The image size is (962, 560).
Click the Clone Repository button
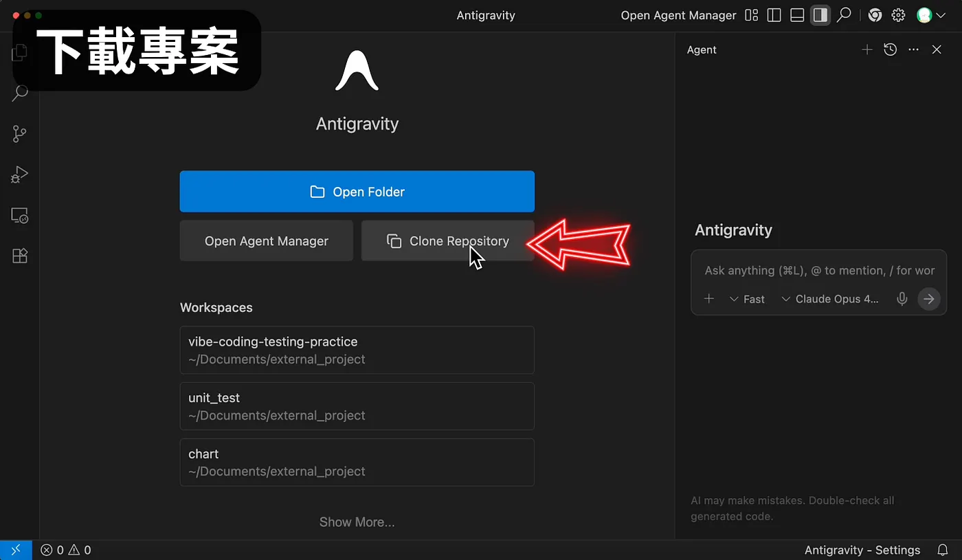tap(448, 241)
